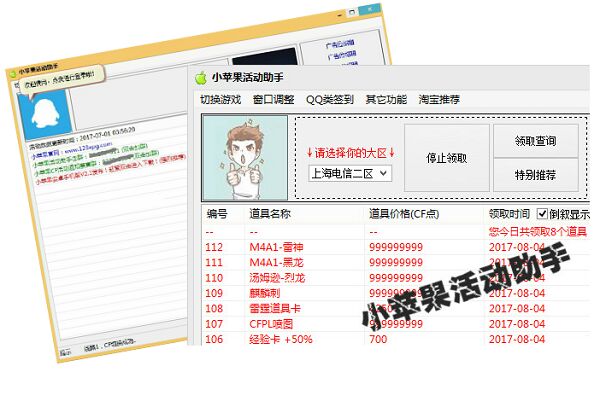Select the CFPL喷图 row item
Viewport: 600px width, 407px height.
point(271,324)
